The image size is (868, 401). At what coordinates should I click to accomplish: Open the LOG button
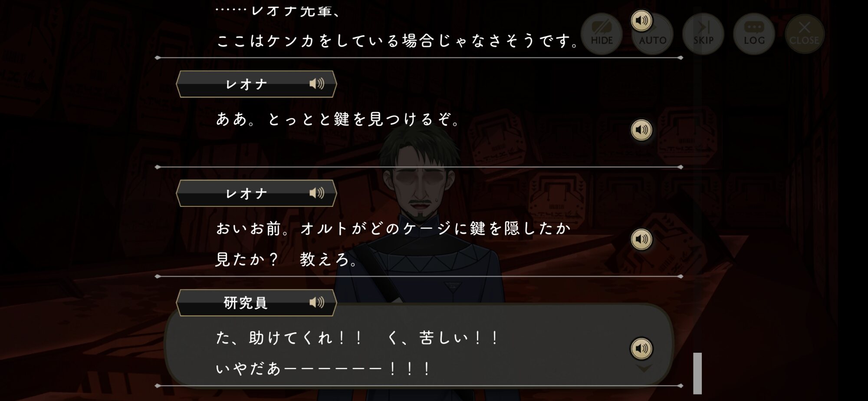click(x=754, y=34)
